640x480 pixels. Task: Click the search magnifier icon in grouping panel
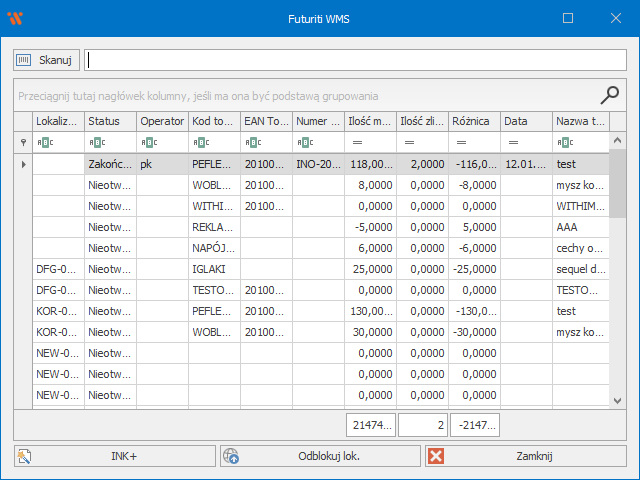coord(609,95)
